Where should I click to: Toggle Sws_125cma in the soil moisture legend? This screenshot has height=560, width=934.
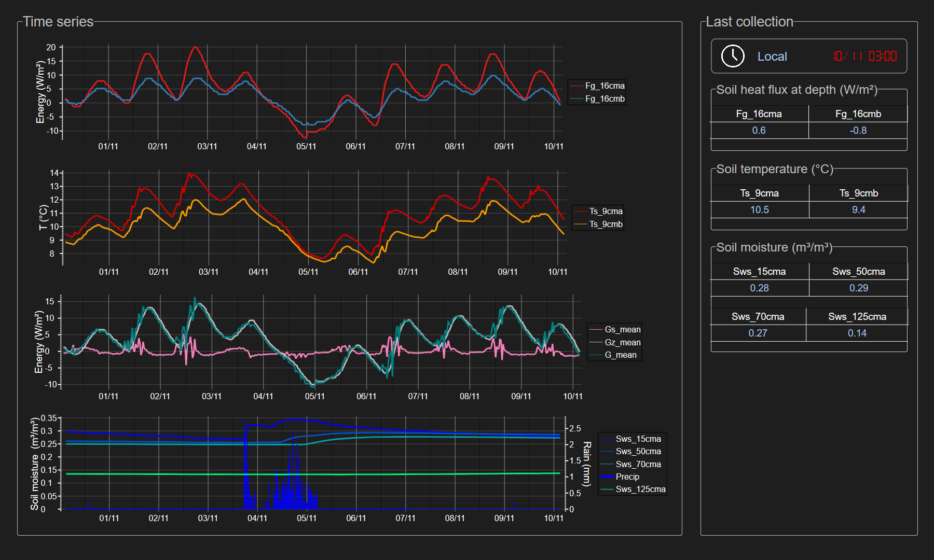[640, 489]
